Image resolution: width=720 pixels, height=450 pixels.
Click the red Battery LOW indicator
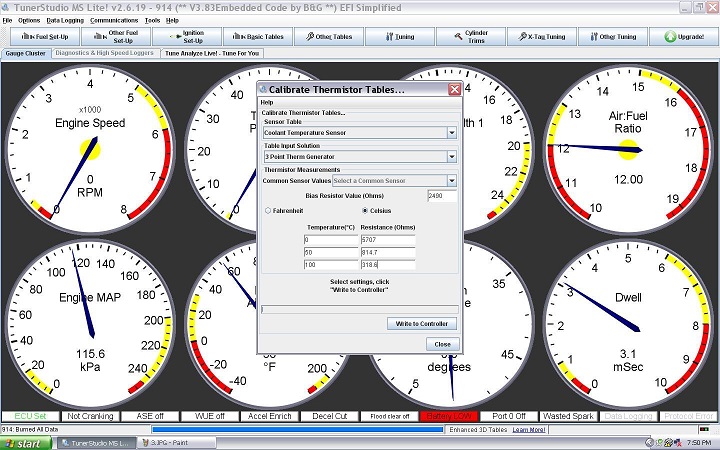point(449,416)
